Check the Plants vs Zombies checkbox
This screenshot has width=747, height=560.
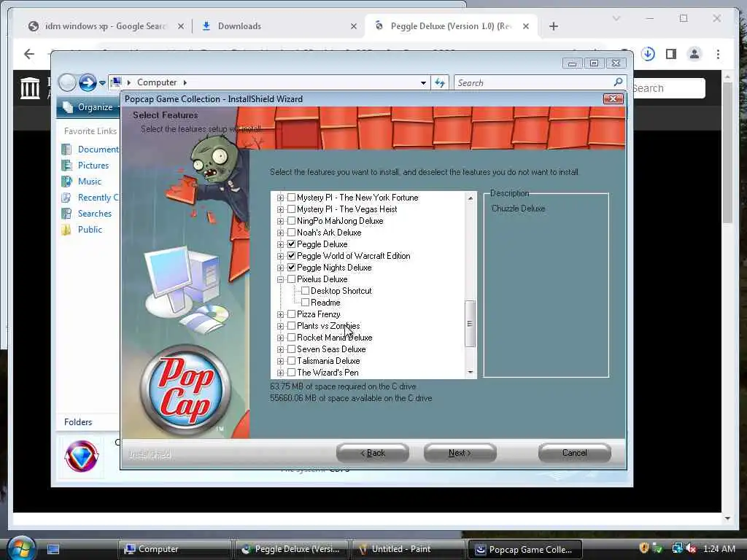tap(292, 326)
